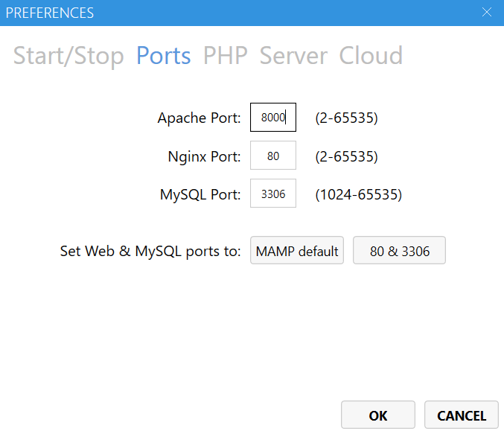Open the Start/Stop preferences tab
Image resolution: width=504 pixels, height=434 pixels.
(x=68, y=56)
